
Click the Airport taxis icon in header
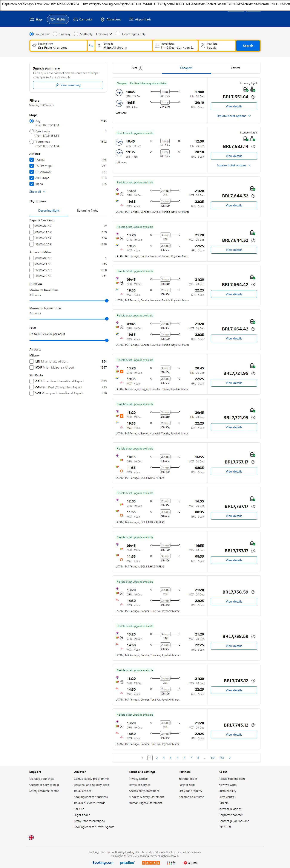131,20
